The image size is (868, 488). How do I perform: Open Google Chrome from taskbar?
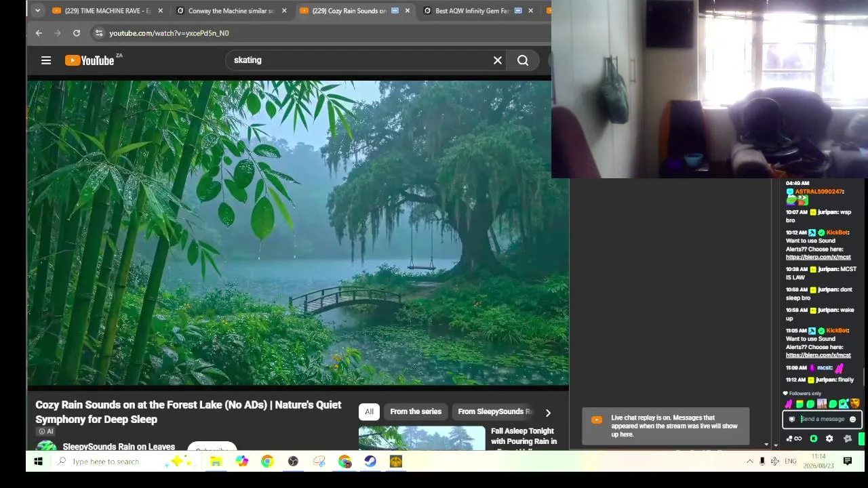pyautogui.click(x=267, y=462)
